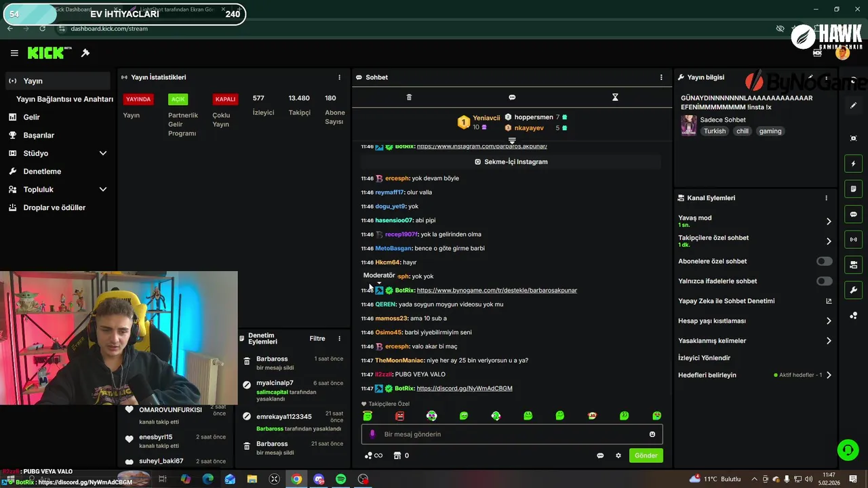Screen dimensions: 868x488
Task: Open Hesap yaşı kısıtlaması arrow
Action: tap(829, 321)
